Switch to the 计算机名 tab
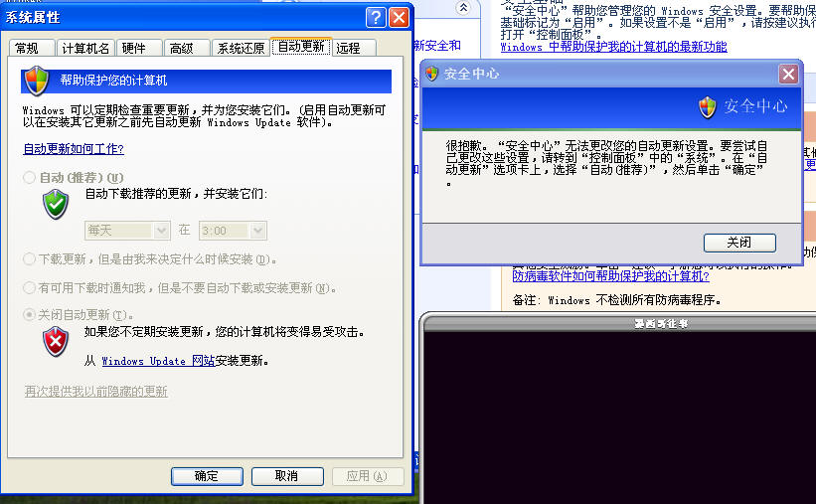Viewport: 816px width, 504px height. coord(85,49)
